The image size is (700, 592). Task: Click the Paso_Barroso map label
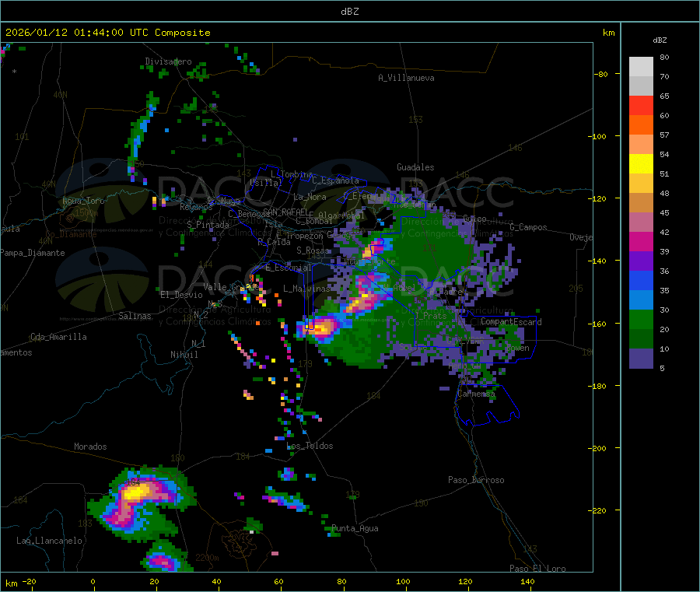[476, 480]
